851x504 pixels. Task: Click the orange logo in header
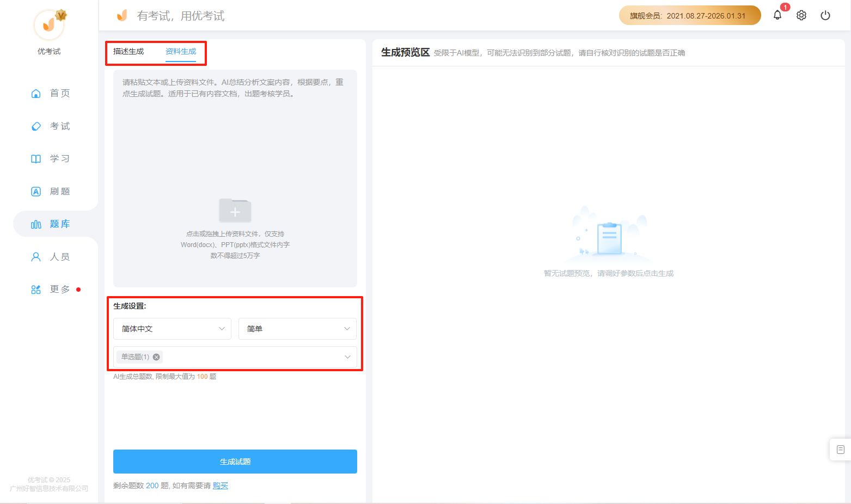point(122,15)
